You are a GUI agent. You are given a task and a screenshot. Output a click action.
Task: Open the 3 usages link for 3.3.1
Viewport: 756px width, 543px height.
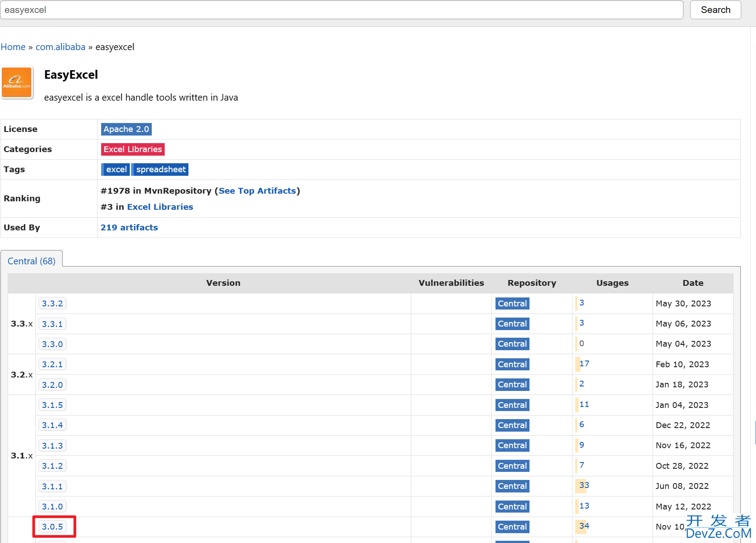tap(581, 323)
